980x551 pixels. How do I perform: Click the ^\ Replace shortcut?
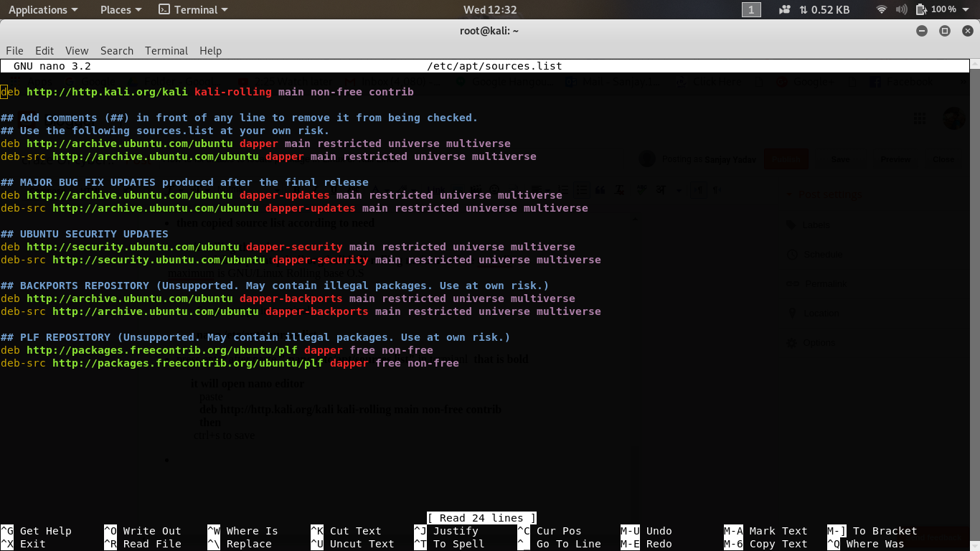tap(240, 544)
